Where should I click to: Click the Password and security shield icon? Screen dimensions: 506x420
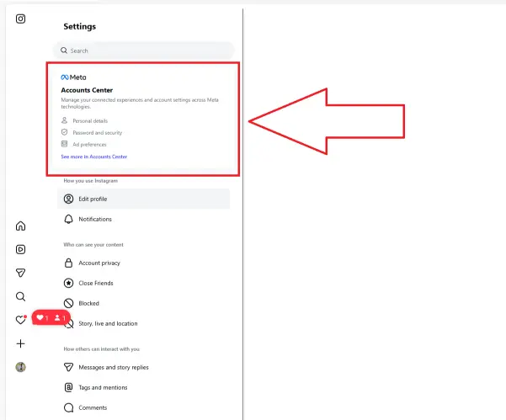click(65, 132)
